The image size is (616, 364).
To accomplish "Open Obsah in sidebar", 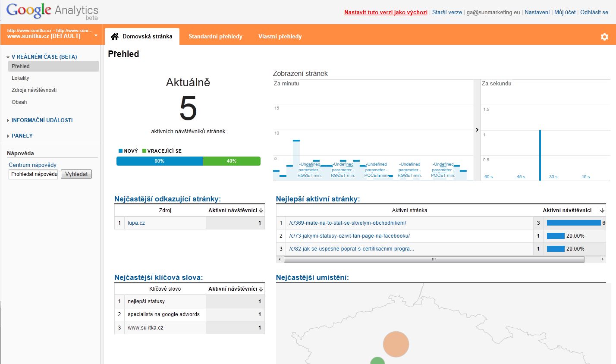I will (19, 102).
